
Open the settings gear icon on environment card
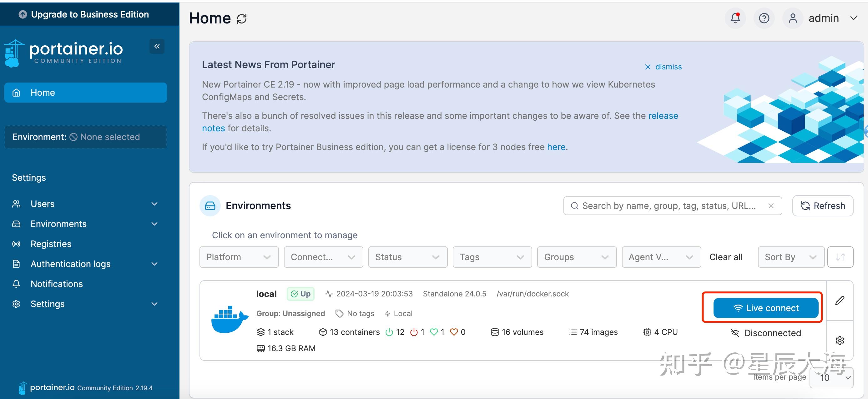click(840, 340)
